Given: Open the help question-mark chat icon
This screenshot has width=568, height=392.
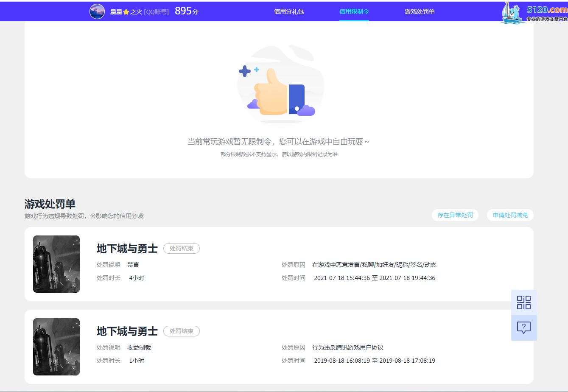Looking at the screenshot, I should point(524,328).
